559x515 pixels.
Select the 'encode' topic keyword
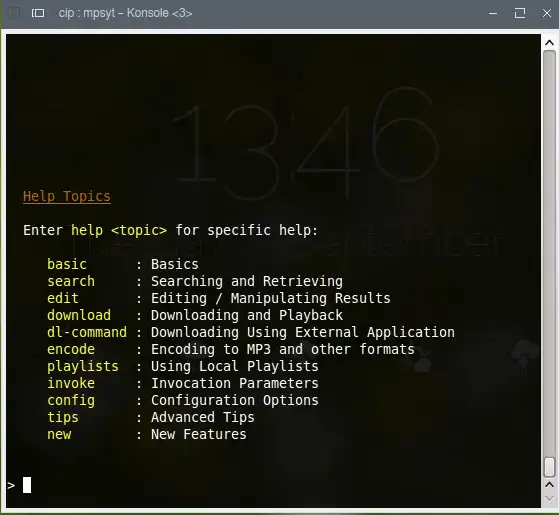71,349
